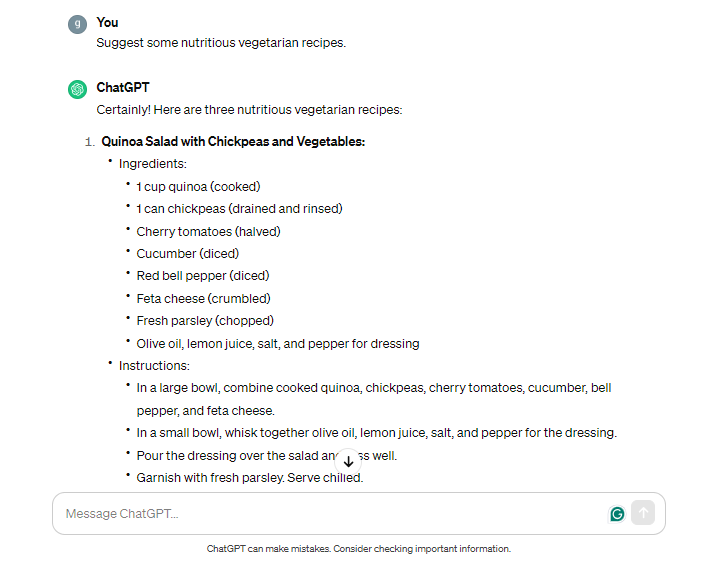720x562 pixels.
Task: Click the "ChatGPT can make mistakes" disclaimer
Action: tap(359, 549)
